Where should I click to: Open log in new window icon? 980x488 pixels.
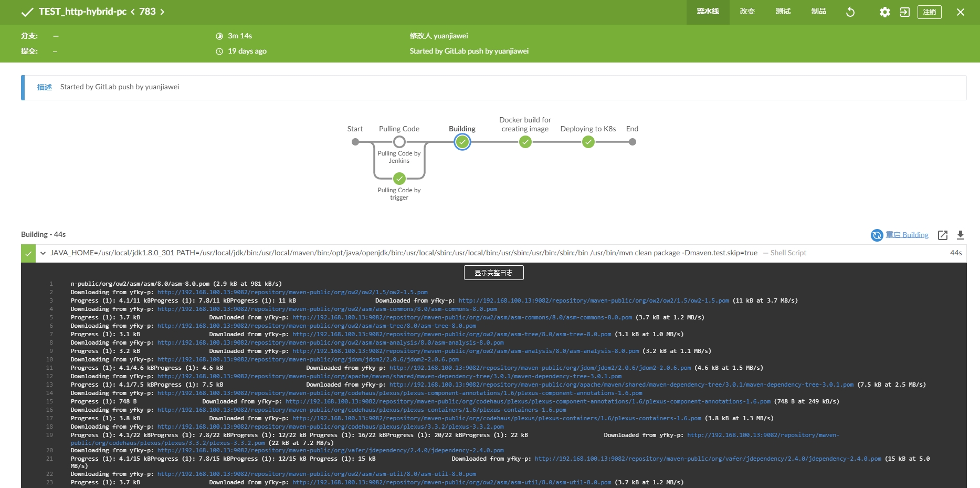pos(943,235)
